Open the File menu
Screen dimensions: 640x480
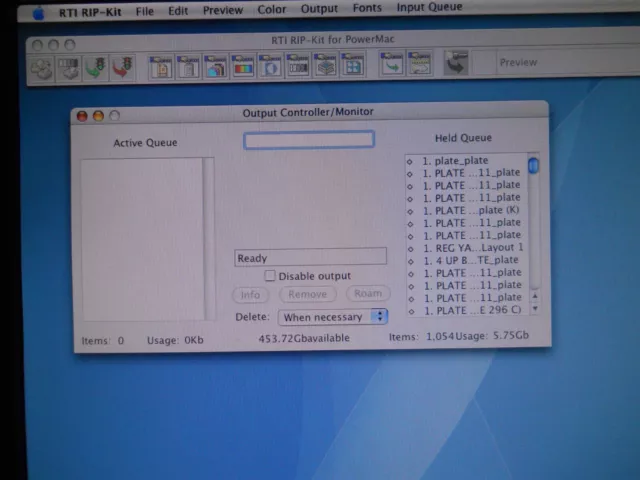[x=145, y=11]
